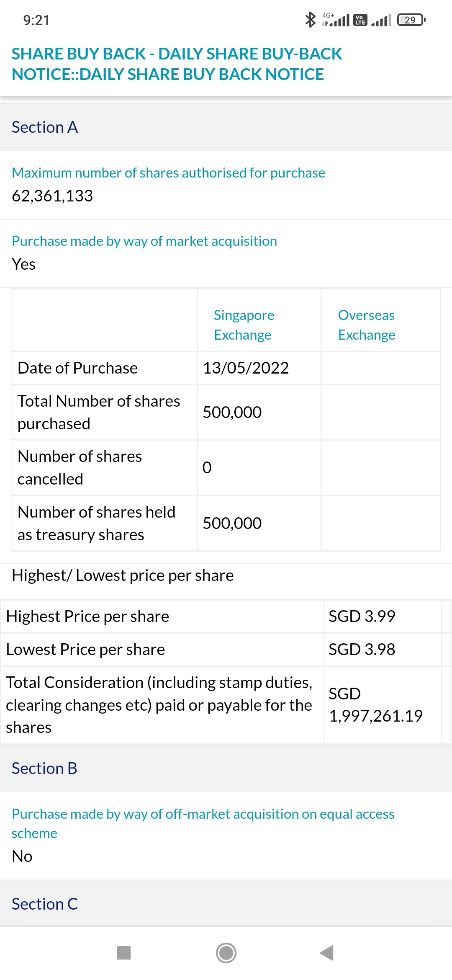Tap the maximum authorised shares label
The height and width of the screenshot is (980, 452).
168,173
